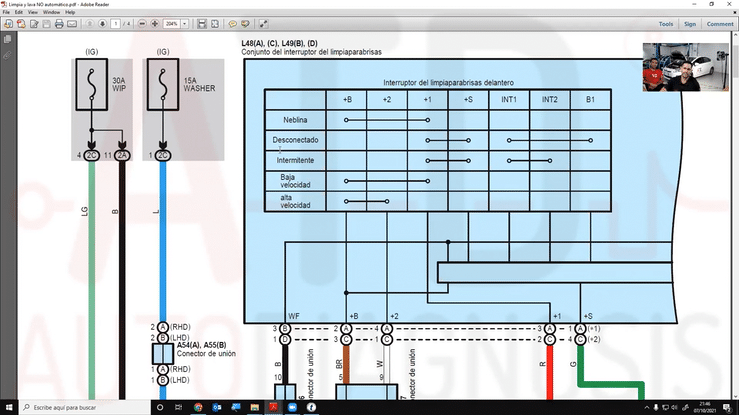
Task: Open the Help menu
Action: [70, 12]
